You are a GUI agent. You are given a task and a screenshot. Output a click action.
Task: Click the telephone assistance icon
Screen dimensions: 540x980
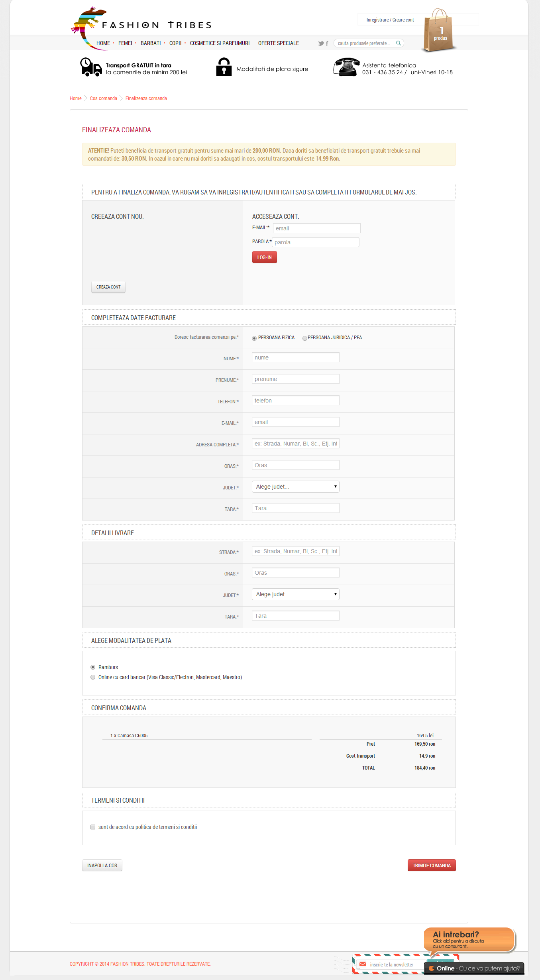point(346,67)
